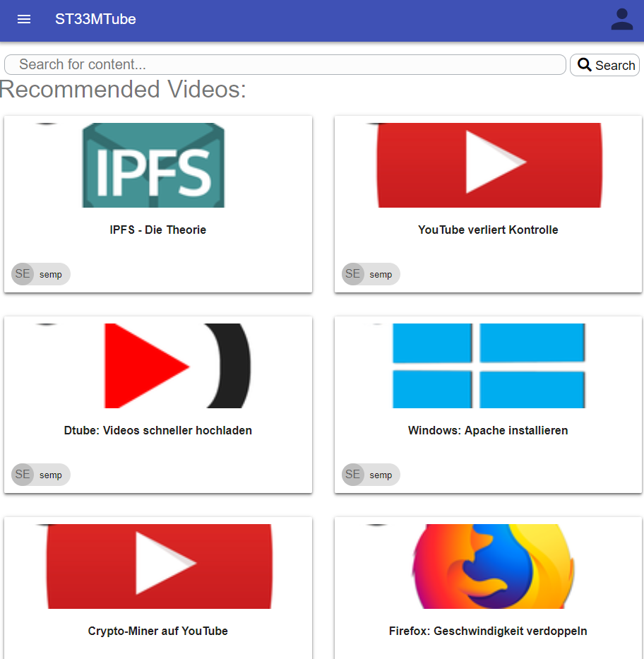Open the user account profile icon

coord(621,19)
